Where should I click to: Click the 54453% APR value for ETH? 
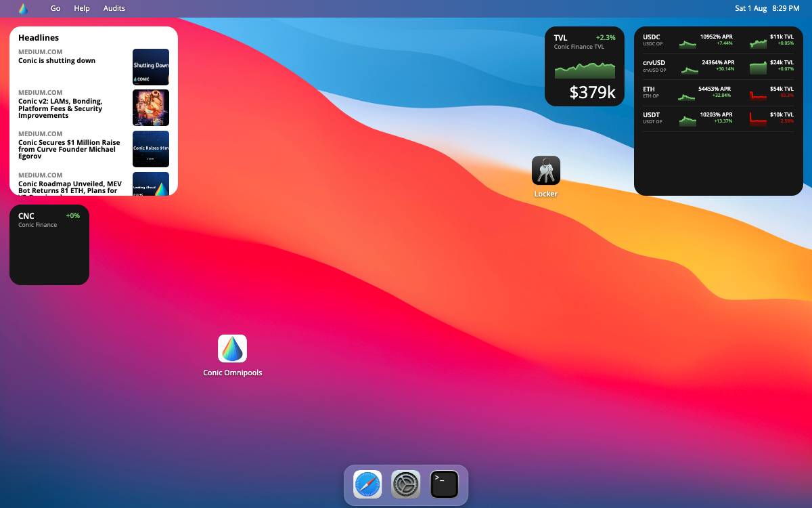[x=715, y=89]
